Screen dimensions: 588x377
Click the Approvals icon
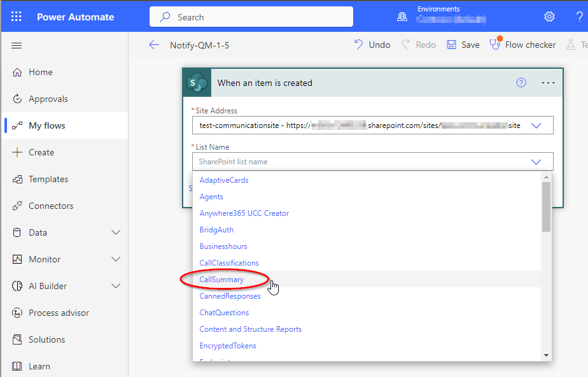point(17,99)
